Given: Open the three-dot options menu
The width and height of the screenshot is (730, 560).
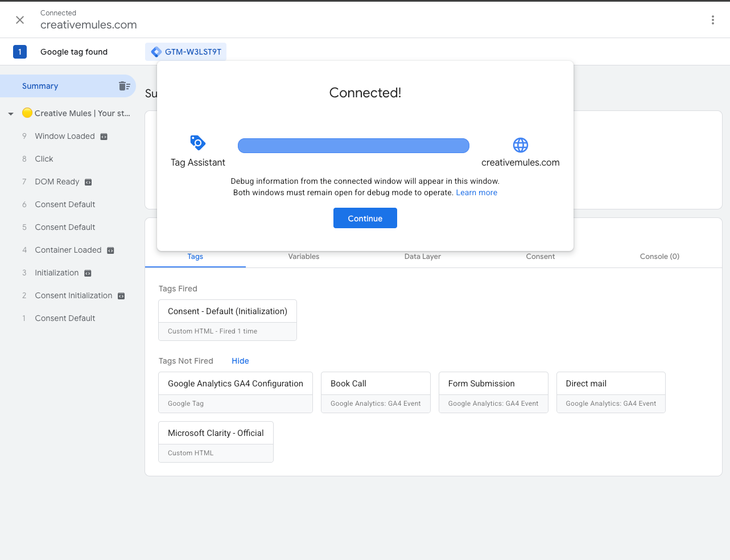Looking at the screenshot, I should click(712, 20).
